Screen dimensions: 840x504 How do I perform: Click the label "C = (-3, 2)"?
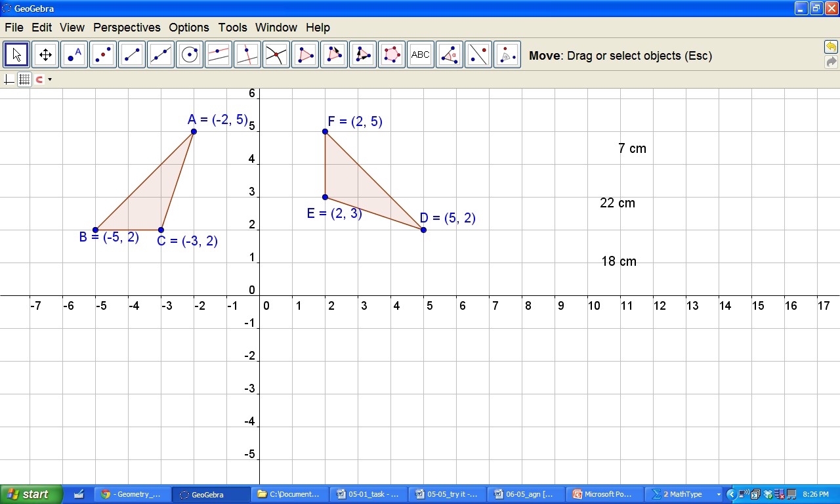(187, 241)
